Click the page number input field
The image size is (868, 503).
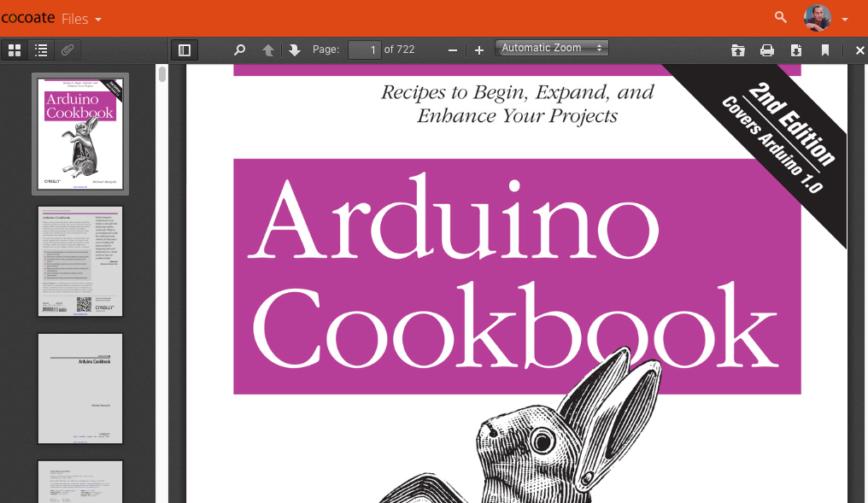[364, 50]
